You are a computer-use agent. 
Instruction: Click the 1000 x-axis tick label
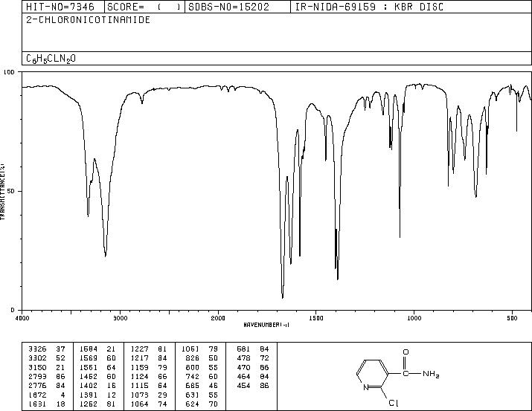[x=414, y=318]
